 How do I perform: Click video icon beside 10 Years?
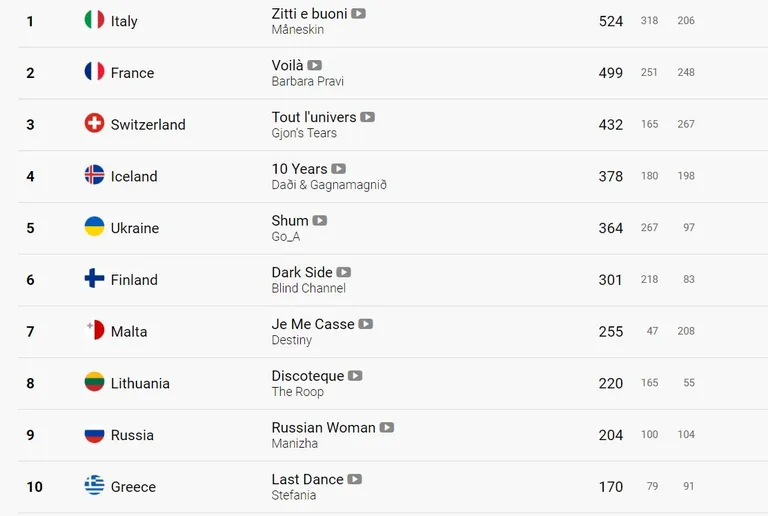coord(338,169)
